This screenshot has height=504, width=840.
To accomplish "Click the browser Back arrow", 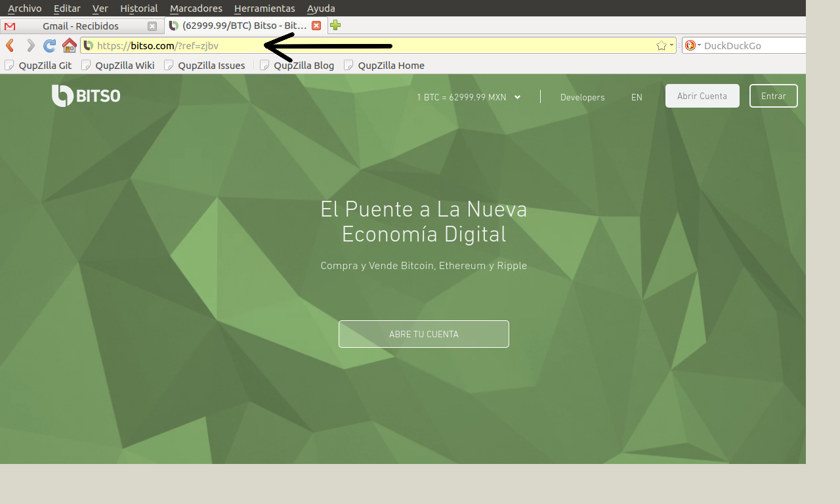I will coord(10,45).
